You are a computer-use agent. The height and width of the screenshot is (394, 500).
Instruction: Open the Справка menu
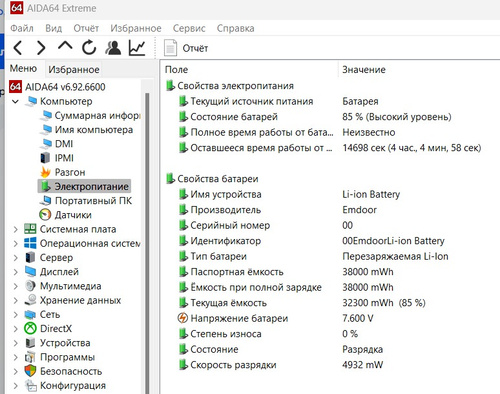pos(235,28)
